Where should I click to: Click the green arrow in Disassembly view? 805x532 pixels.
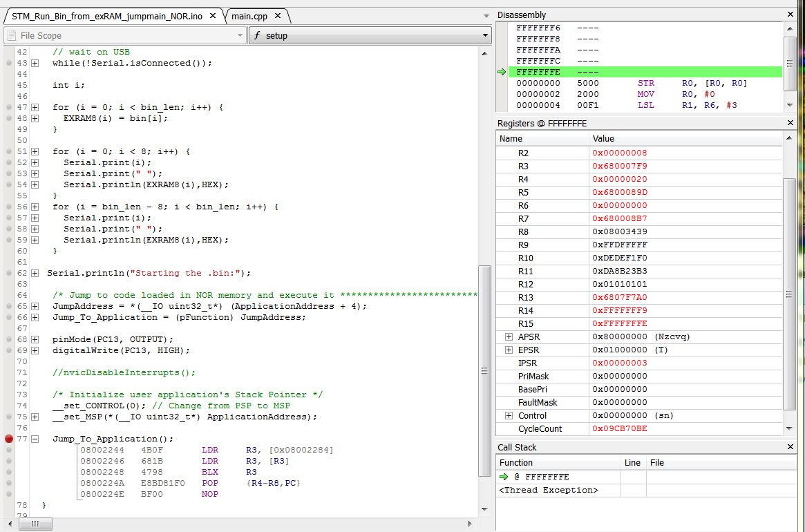pyautogui.click(x=502, y=72)
